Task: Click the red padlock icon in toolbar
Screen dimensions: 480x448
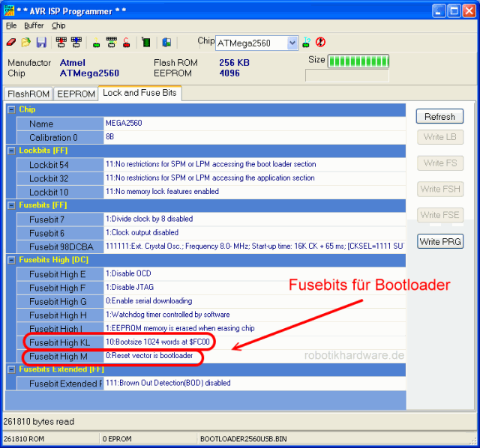Action: point(127,43)
